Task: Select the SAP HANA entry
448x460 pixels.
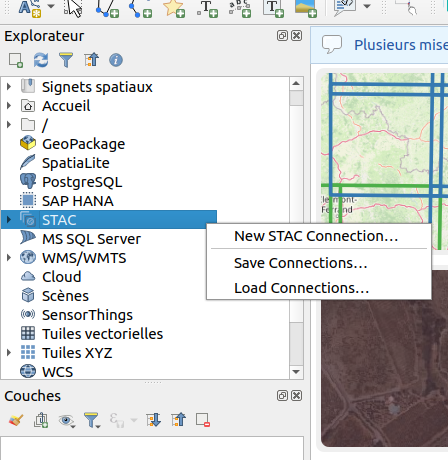Action: pyautogui.click(x=78, y=201)
